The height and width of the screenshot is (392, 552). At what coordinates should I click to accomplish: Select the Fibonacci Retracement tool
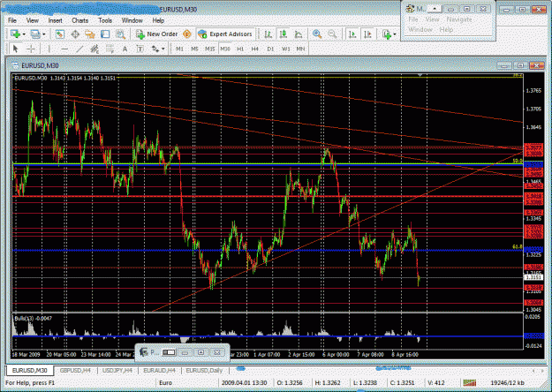pyautogui.click(x=110, y=49)
